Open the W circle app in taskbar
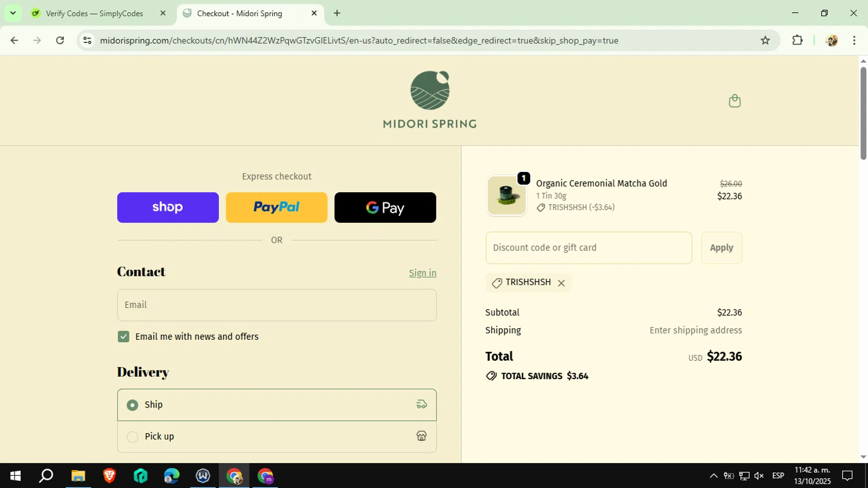Screen dimensions: 868x488 [203, 476]
